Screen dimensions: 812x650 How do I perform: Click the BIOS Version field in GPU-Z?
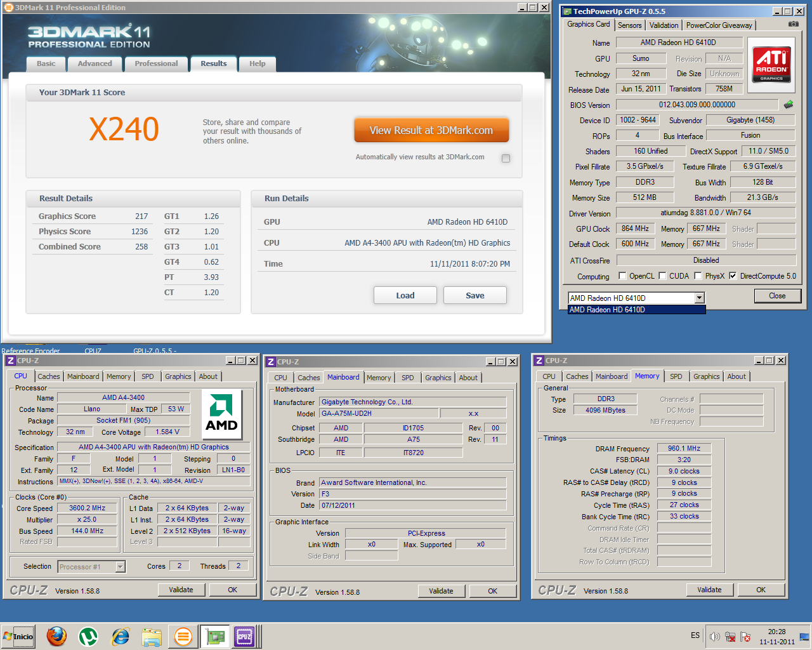point(697,105)
